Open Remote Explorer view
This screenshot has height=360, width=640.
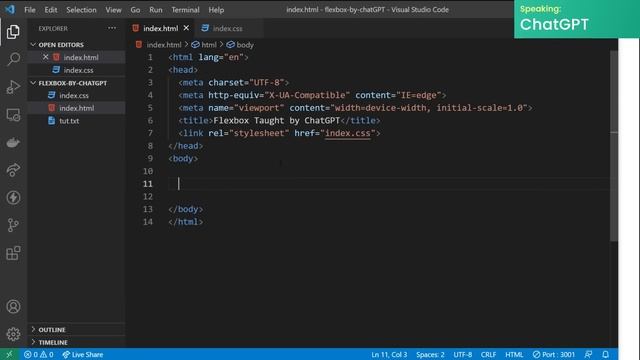13,115
